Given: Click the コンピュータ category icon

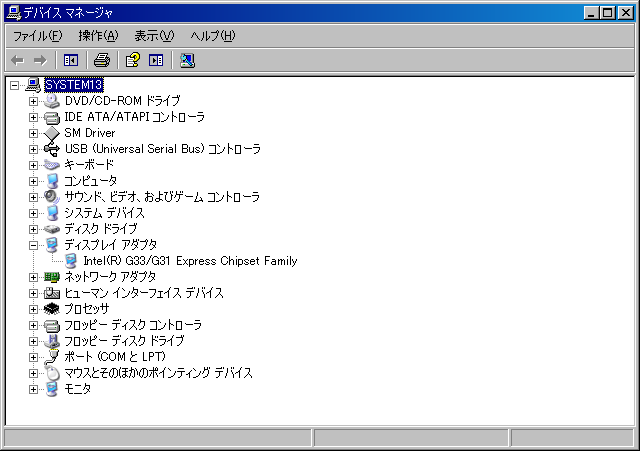Looking at the screenshot, I should (52, 181).
